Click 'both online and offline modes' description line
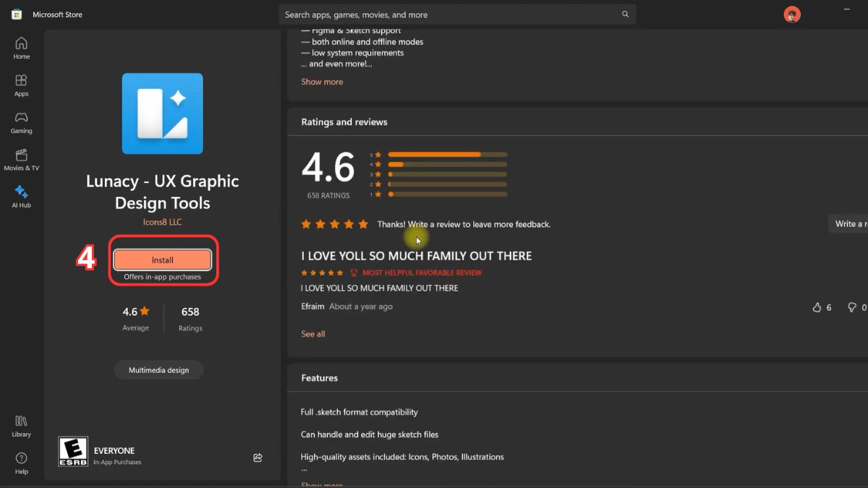 362,42
